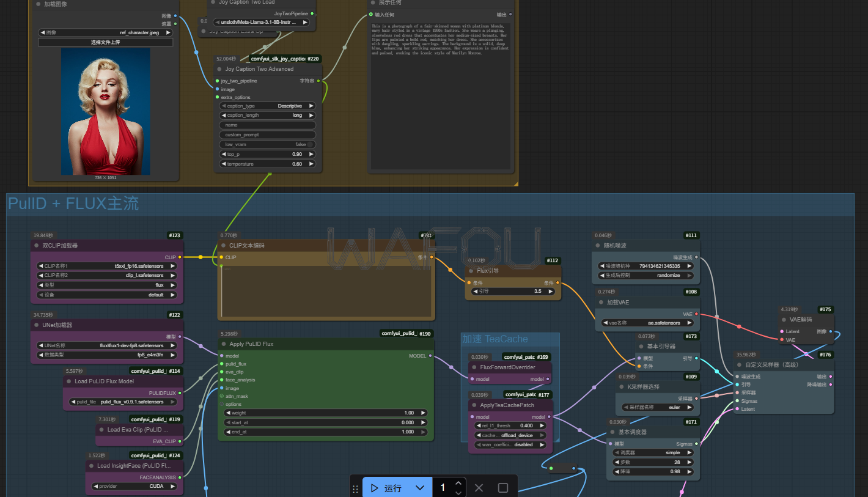
Task: Decrease the 引导 guidance value with left arrow
Action: [x=475, y=292]
